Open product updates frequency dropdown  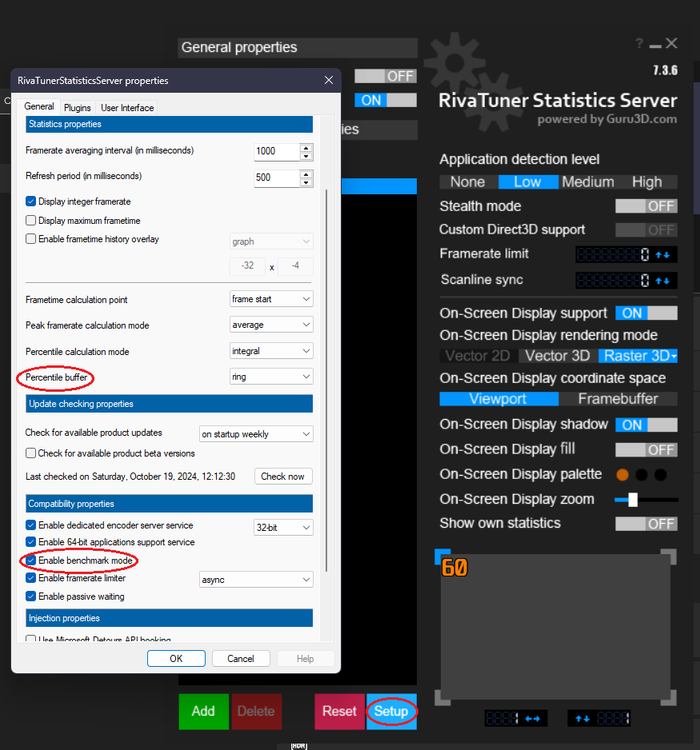coord(256,434)
